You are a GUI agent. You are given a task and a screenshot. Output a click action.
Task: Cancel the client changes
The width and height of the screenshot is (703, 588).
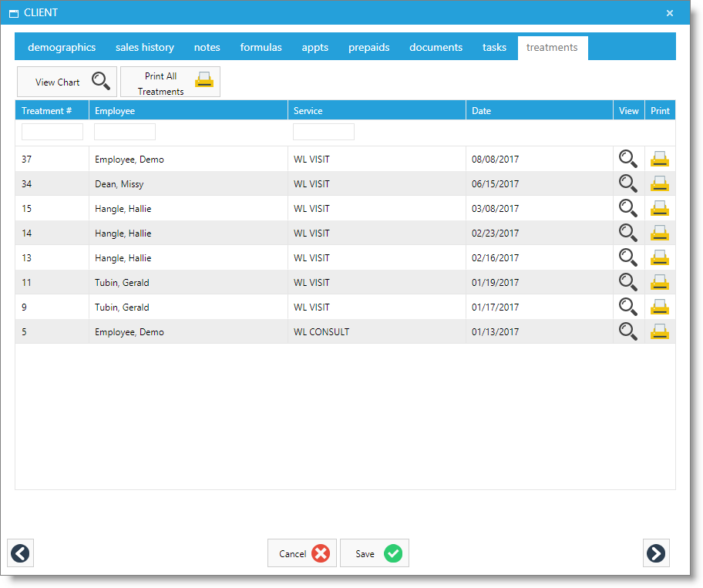302,553
